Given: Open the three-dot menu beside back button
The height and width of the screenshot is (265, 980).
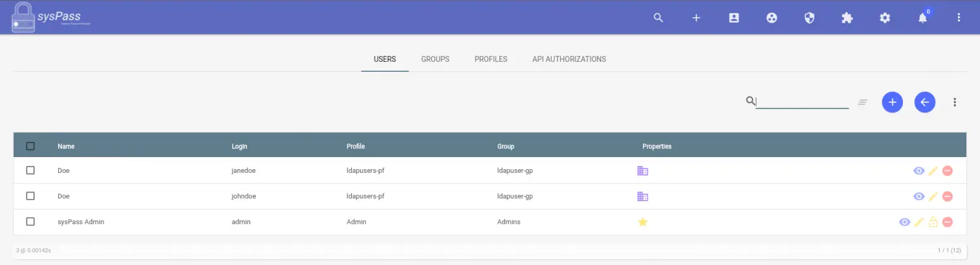Looking at the screenshot, I should (955, 102).
